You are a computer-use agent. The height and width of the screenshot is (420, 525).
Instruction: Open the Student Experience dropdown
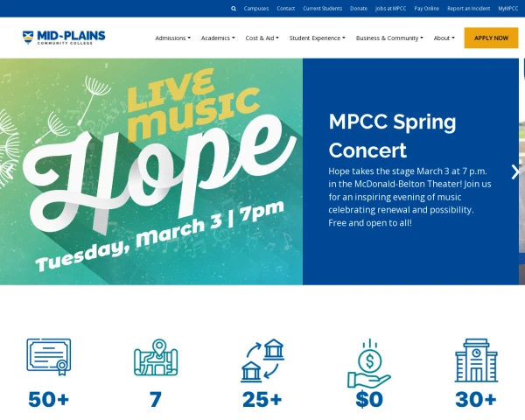pos(317,38)
